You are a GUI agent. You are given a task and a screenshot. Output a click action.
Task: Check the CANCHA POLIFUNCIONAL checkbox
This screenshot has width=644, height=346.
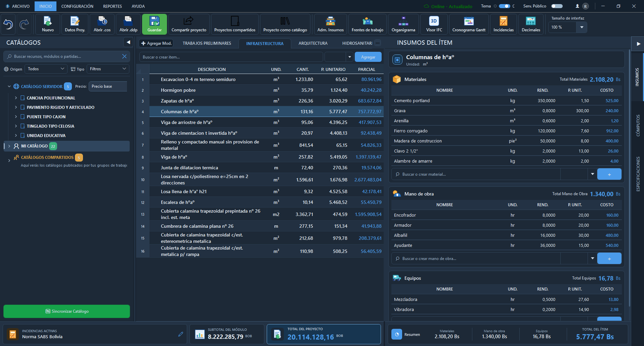[23, 98]
